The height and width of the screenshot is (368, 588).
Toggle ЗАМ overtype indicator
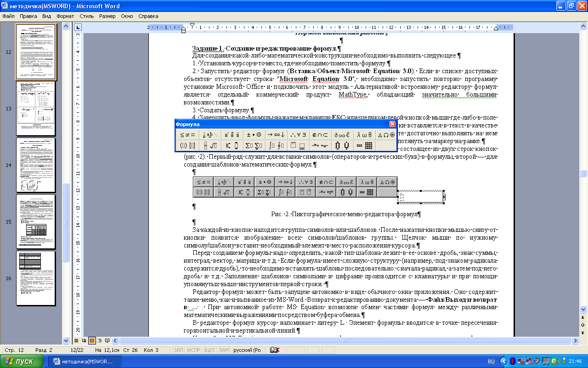coord(224,350)
